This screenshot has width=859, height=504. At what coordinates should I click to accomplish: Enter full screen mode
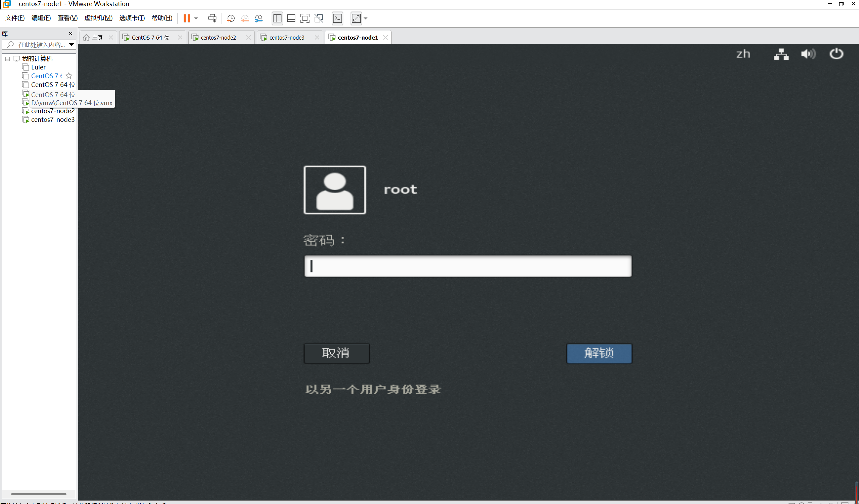click(x=305, y=18)
